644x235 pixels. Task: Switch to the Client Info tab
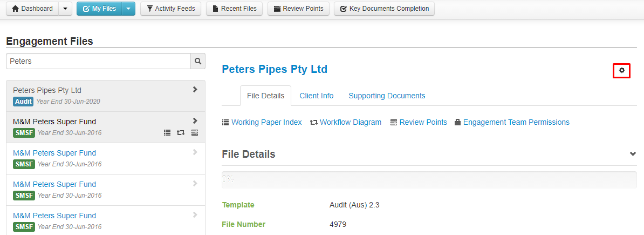pyautogui.click(x=316, y=96)
